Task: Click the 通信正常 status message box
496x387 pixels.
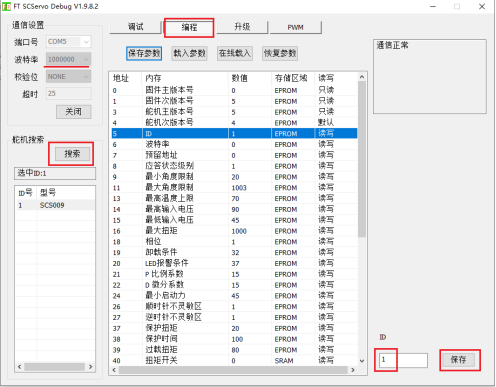Action: click(x=430, y=77)
